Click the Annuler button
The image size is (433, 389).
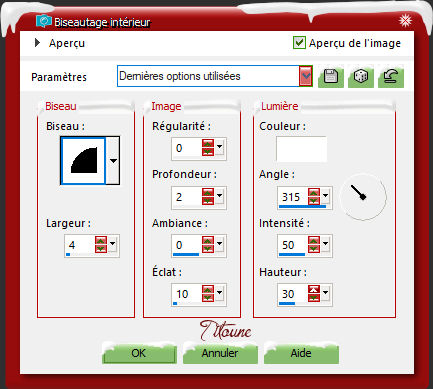(220, 353)
